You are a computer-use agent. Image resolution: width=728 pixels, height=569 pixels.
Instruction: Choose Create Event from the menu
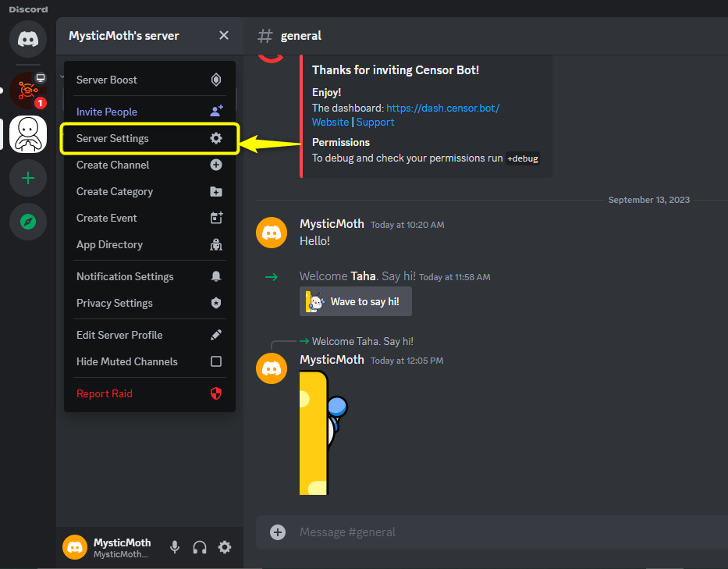pos(150,218)
